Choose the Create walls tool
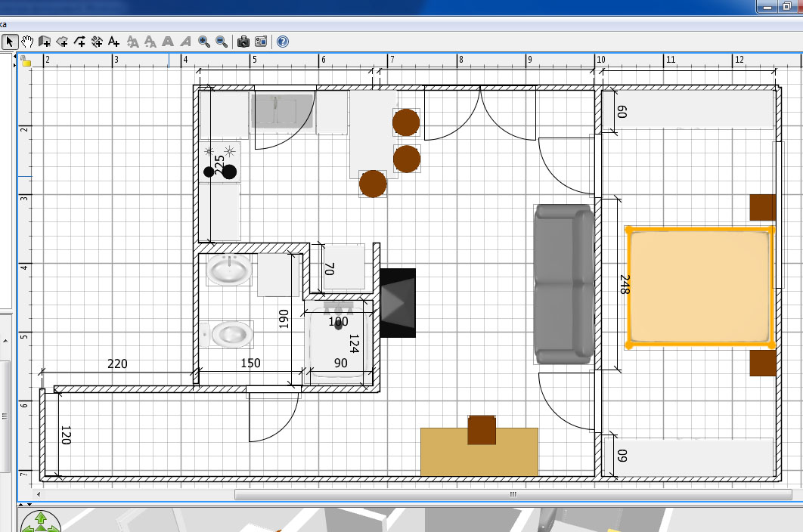 coord(45,42)
